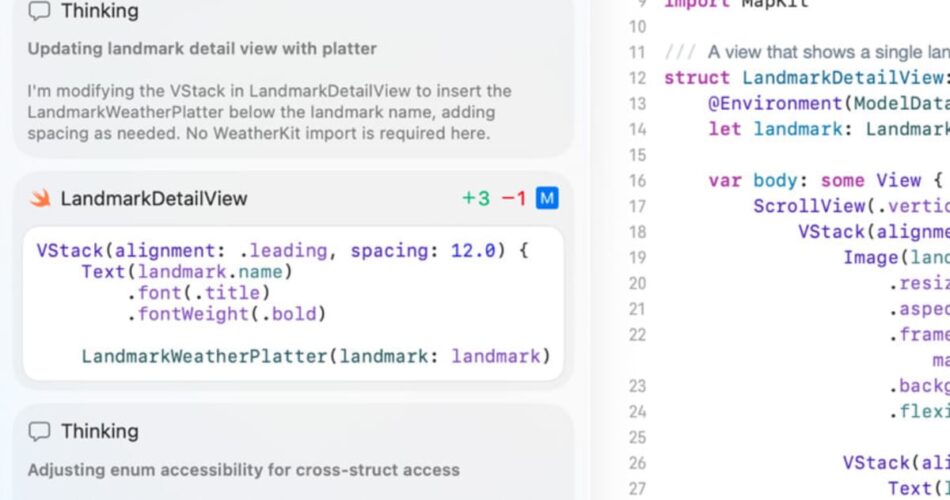This screenshot has height=500, width=950.
Task: Click the lower Thinking speech bubble icon
Action: click(39, 431)
